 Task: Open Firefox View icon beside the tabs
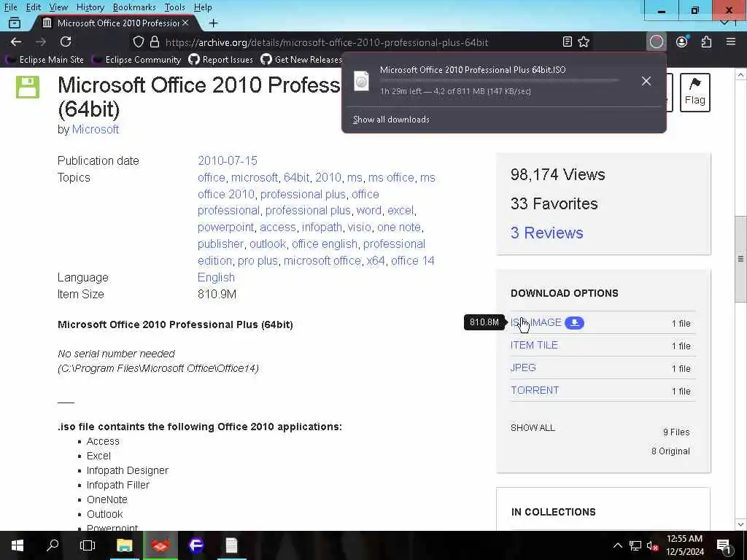pos(15,23)
